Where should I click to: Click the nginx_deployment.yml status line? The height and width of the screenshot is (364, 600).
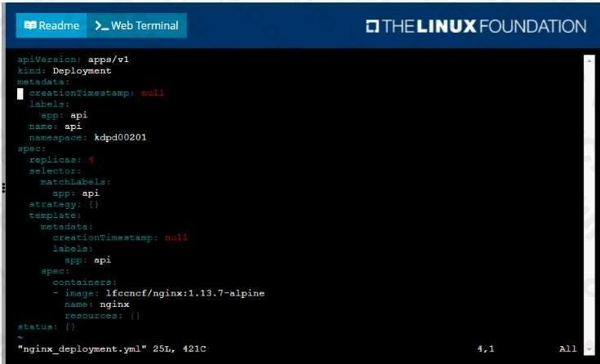112,349
